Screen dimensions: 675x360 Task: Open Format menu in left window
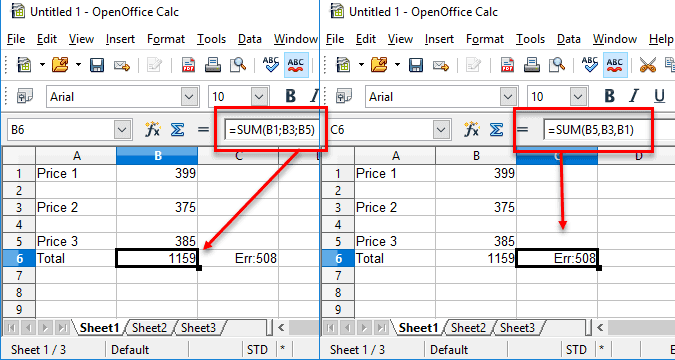[166, 39]
